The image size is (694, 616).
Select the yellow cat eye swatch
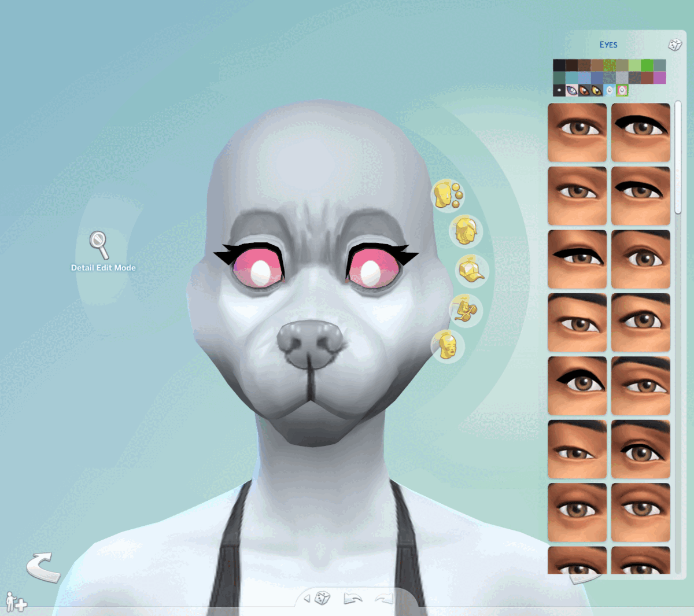[597, 90]
